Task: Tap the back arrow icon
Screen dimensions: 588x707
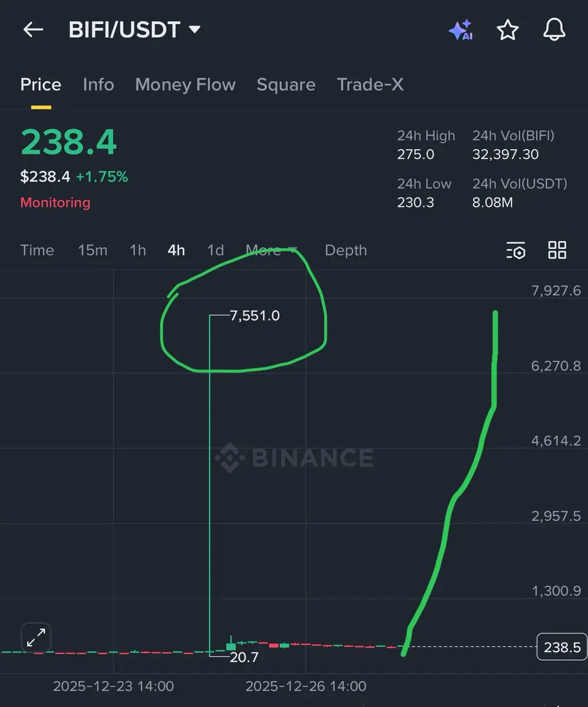Action: coord(33,29)
